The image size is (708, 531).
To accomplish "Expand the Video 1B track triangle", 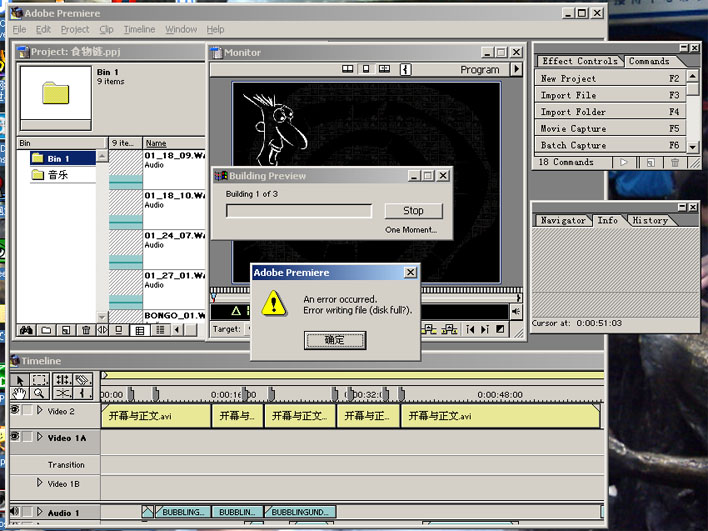I will pyautogui.click(x=40, y=483).
